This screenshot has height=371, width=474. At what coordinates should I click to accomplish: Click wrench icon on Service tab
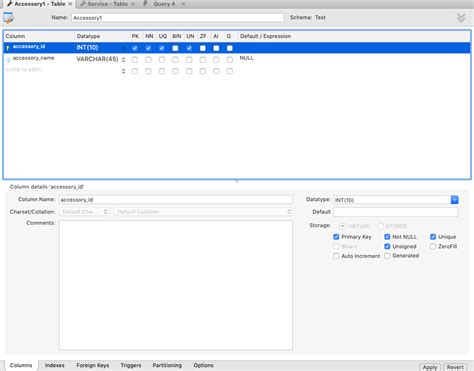tap(83, 4)
